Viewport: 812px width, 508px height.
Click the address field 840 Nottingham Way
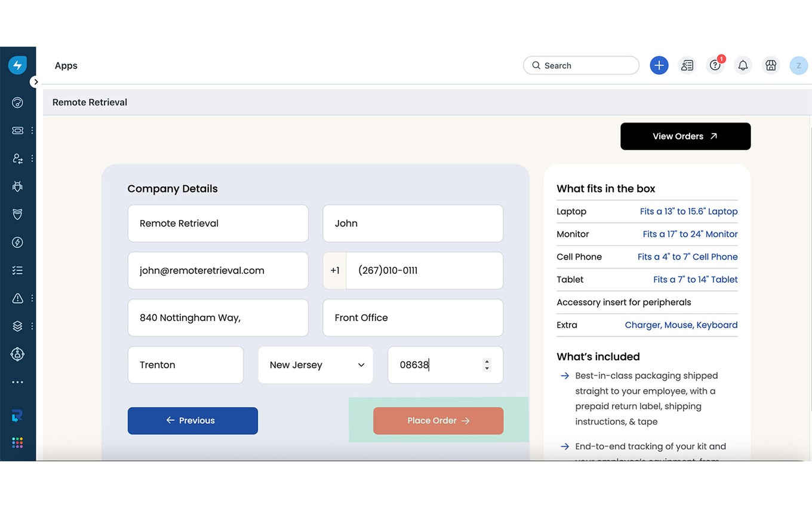tap(218, 318)
